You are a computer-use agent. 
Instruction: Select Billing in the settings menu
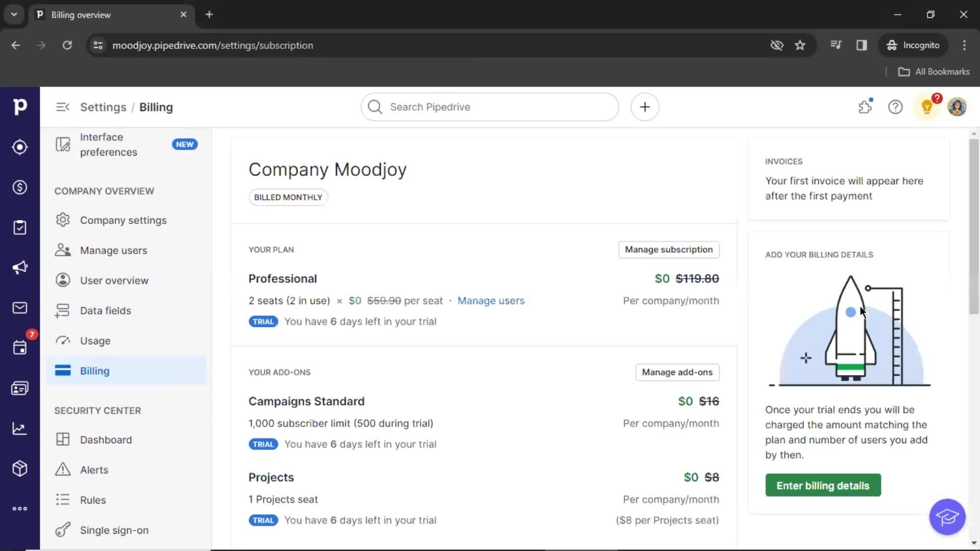[x=127, y=371]
